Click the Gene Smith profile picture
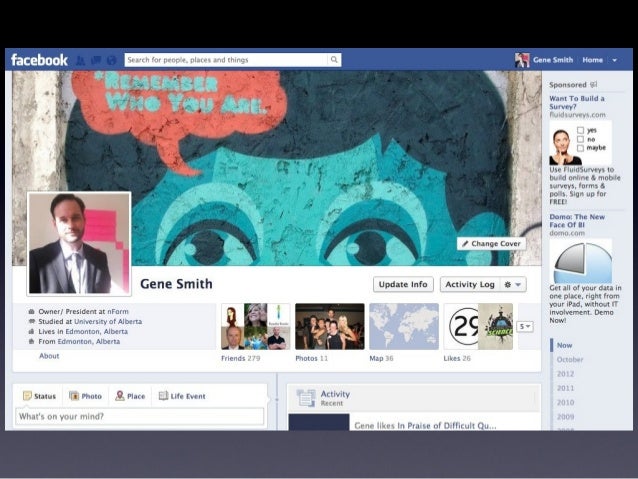The image size is (638, 479). click(79, 243)
